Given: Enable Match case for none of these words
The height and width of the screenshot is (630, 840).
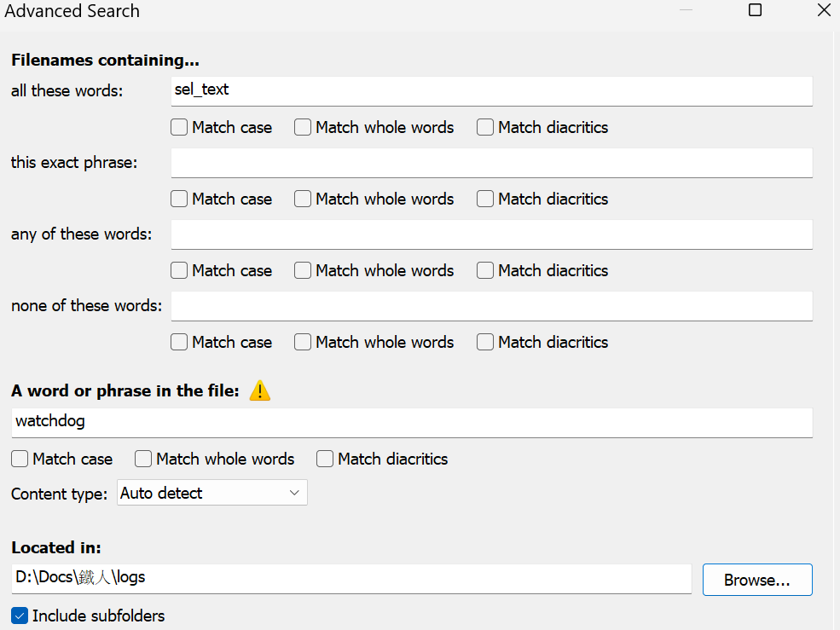Looking at the screenshot, I should [x=179, y=343].
